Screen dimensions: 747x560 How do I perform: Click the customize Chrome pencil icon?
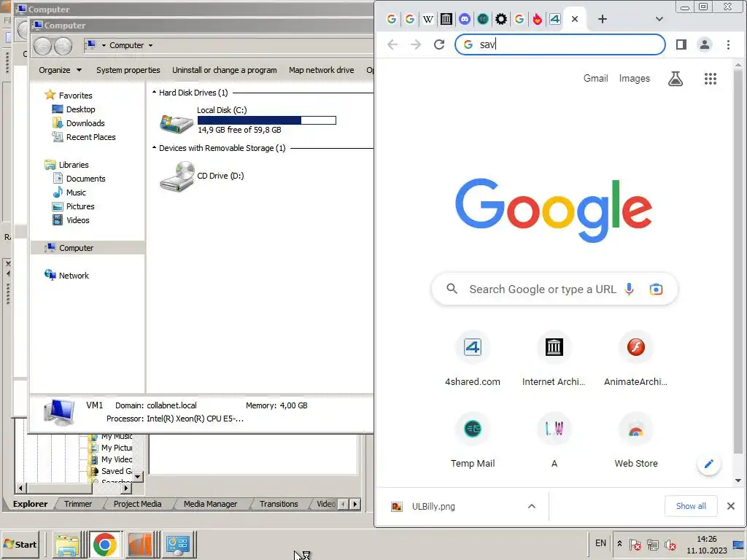pos(708,464)
